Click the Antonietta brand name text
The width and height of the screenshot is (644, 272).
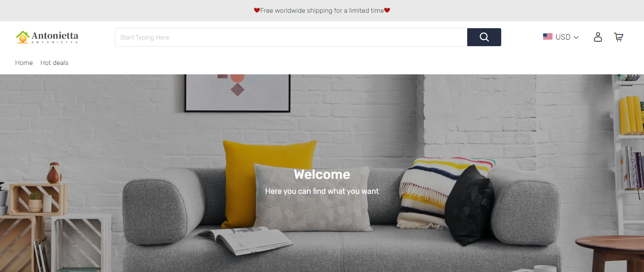(55, 36)
